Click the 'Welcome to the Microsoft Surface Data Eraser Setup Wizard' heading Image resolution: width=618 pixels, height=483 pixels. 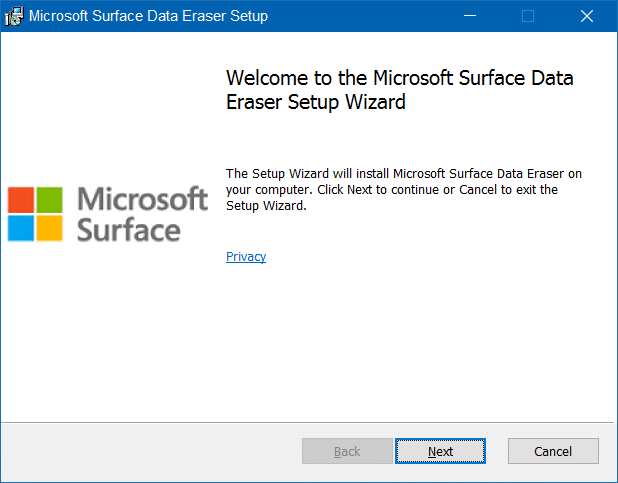[x=399, y=90]
